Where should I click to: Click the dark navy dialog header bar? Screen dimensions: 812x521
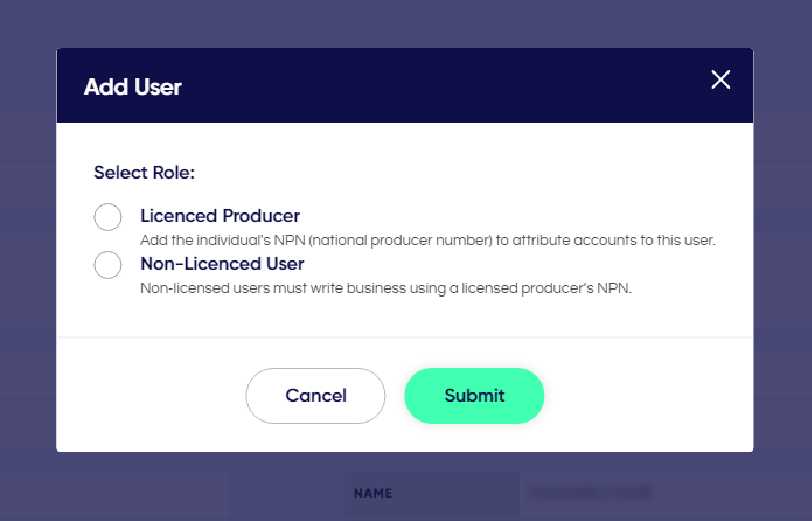(x=405, y=85)
